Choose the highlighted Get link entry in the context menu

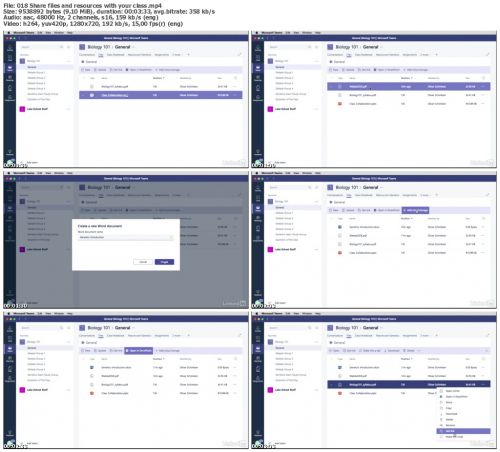(x=463, y=431)
